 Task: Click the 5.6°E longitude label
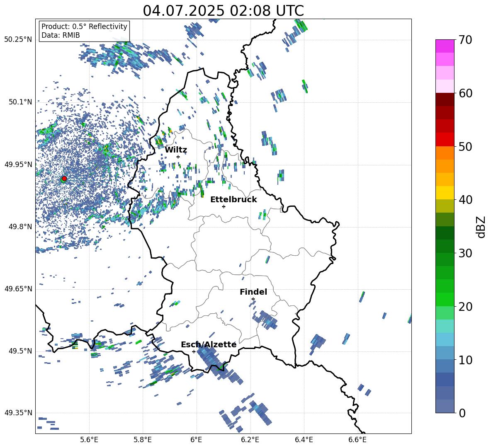click(x=89, y=440)
